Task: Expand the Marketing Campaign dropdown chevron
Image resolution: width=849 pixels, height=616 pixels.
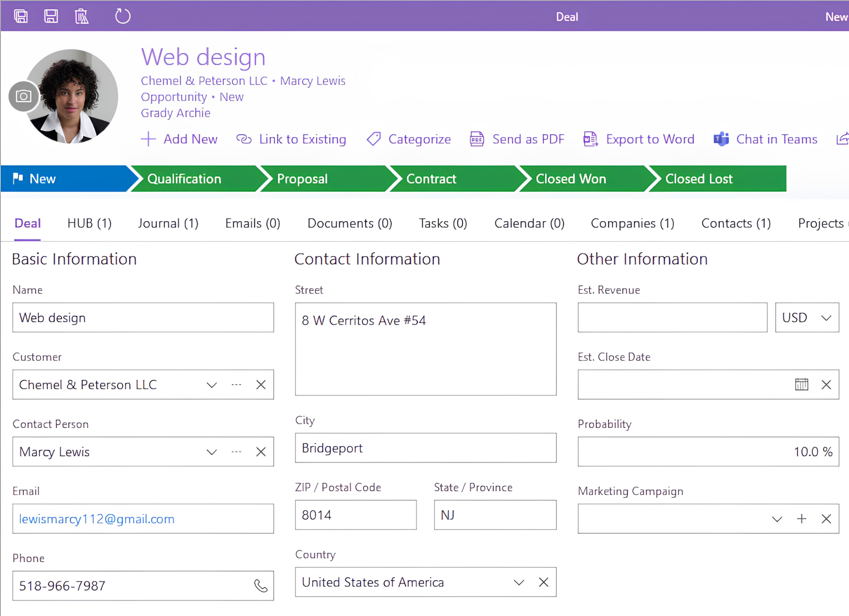Action: coord(777,519)
